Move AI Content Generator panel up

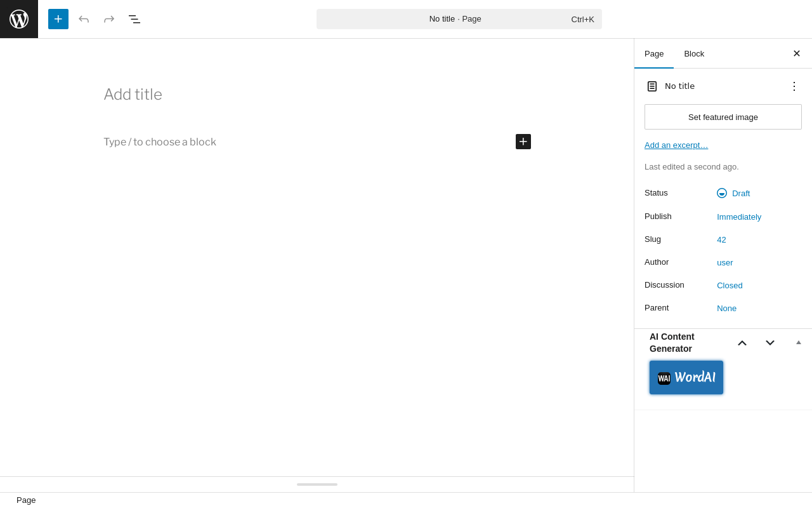click(x=742, y=343)
